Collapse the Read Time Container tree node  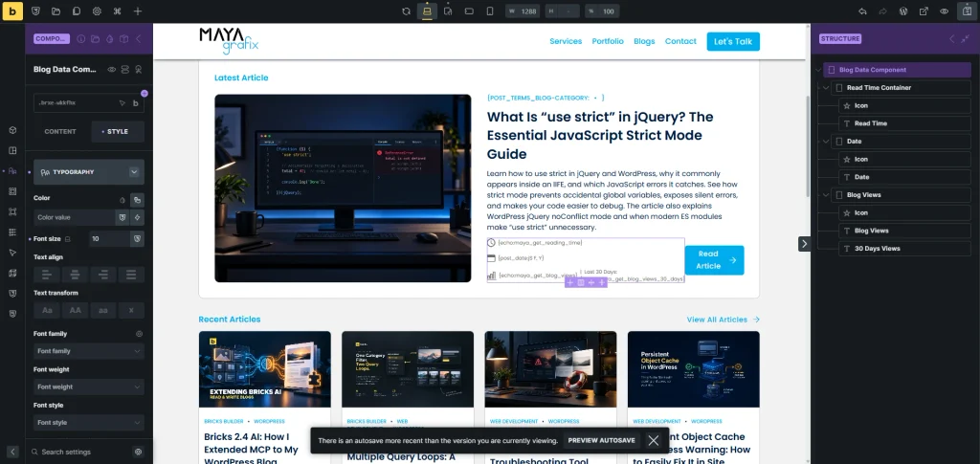click(x=826, y=88)
